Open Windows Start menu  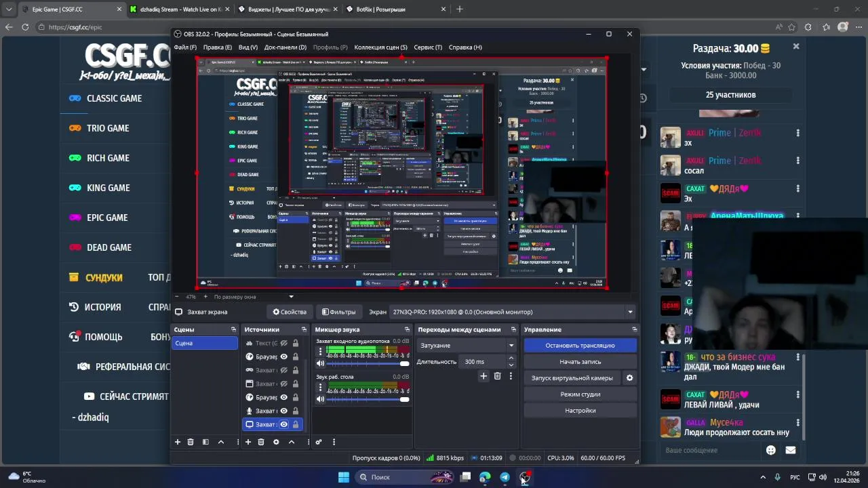[x=344, y=477]
